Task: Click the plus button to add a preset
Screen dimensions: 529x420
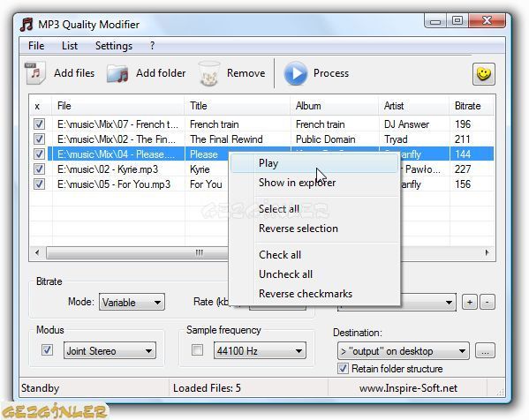Action: 470,302
